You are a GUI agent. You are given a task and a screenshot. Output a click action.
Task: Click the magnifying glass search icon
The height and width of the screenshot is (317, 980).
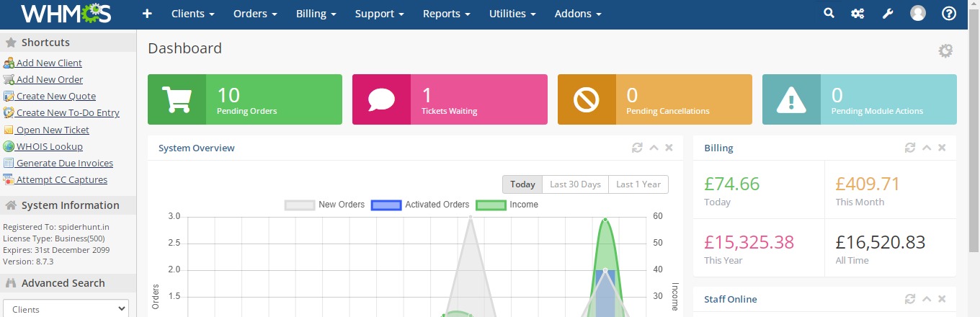[829, 14]
